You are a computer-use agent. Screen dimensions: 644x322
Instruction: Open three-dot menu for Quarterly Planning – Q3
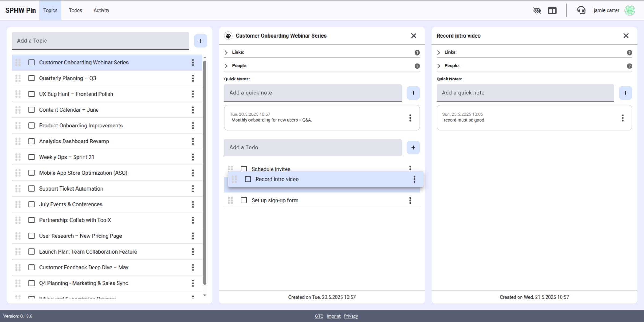point(193,78)
